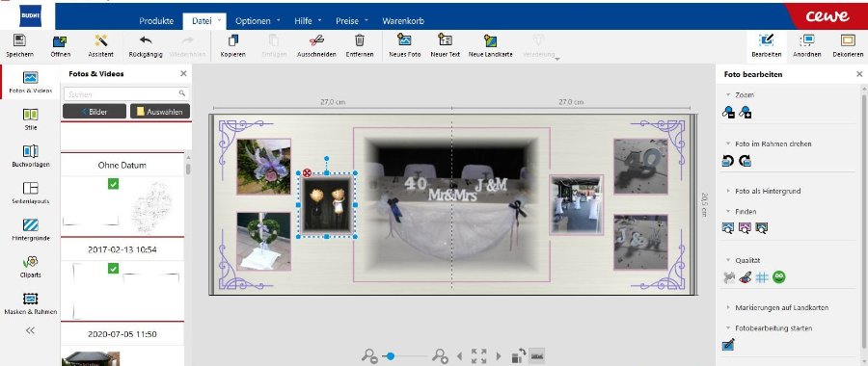Screen dimensions: 868x366
Task: Toggle the green checkbox under 2017-02-13 10:54
Action: point(114,268)
